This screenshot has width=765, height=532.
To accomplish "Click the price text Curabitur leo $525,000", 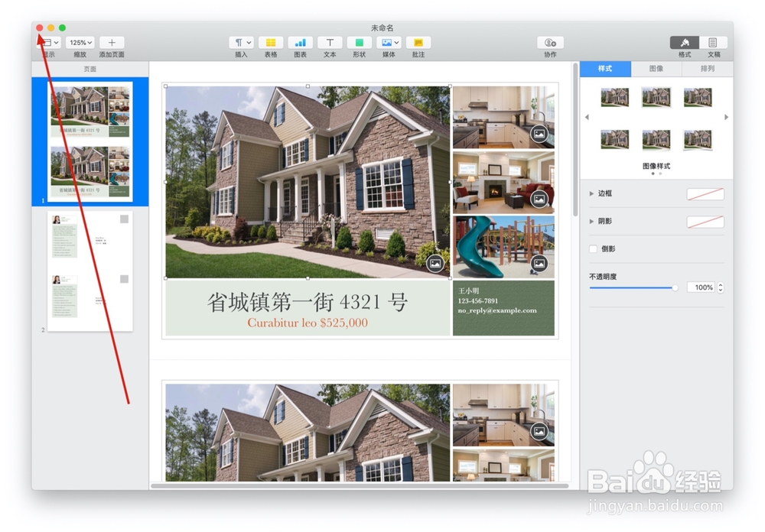I will pyautogui.click(x=308, y=323).
